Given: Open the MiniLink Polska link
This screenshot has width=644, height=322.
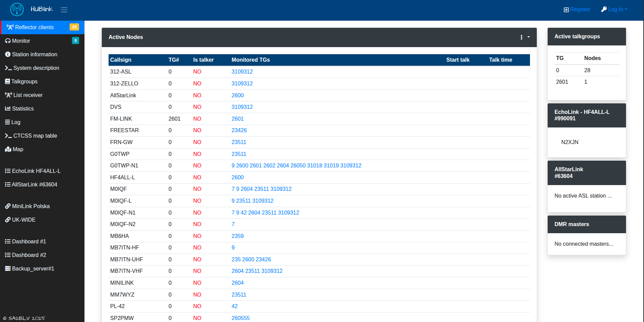Looking at the screenshot, I should point(31,206).
